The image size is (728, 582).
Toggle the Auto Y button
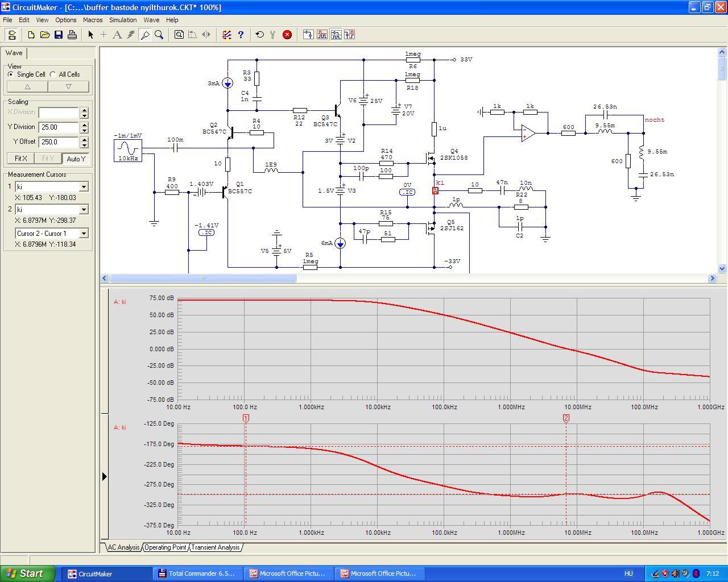click(x=76, y=159)
